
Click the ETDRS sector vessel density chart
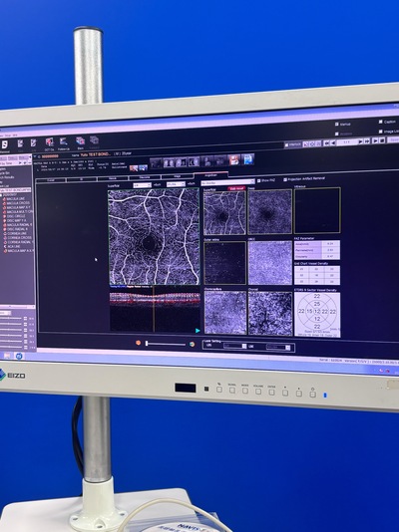pyautogui.click(x=317, y=314)
